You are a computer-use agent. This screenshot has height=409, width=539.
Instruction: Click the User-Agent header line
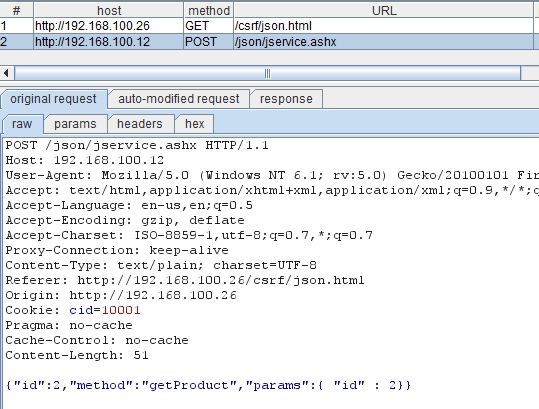click(x=272, y=175)
